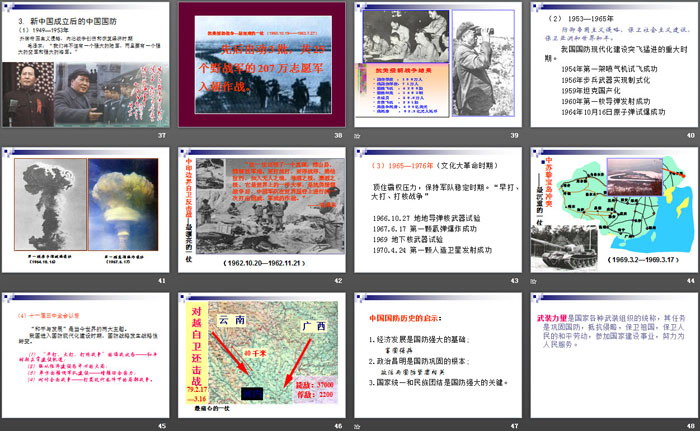The image size is (700, 431).
Task: Select slide 45 thumbnail with pink italic list
Action: [x=86, y=356]
